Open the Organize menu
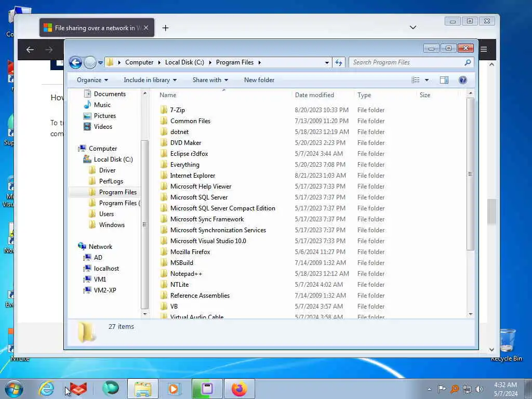This screenshot has width=532, height=399. (x=92, y=80)
